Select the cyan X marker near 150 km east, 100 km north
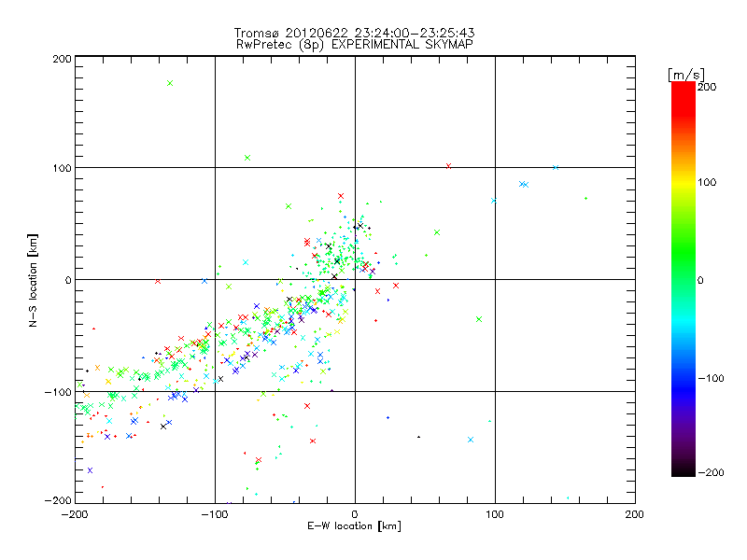The height and width of the screenshot is (560, 747). pos(556,168)
